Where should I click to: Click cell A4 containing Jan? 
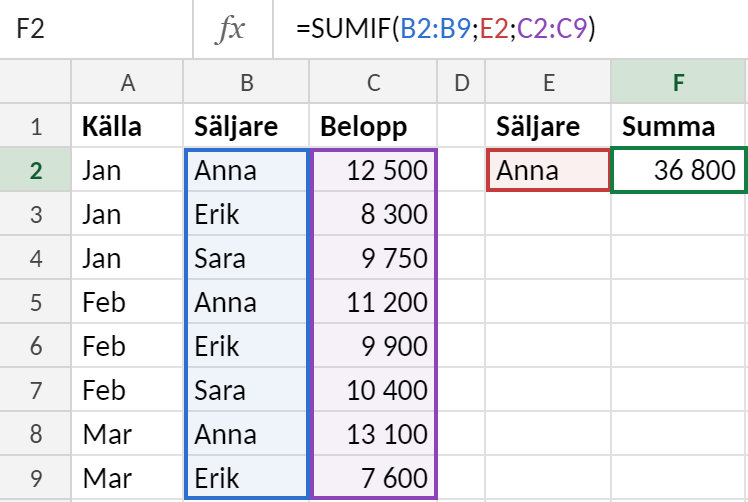127,258
